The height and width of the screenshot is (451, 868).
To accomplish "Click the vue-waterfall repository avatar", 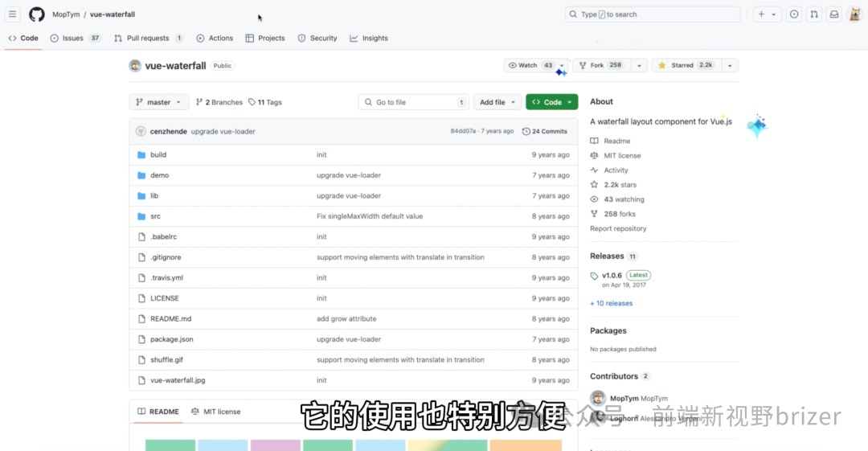I will pos(135,65).
